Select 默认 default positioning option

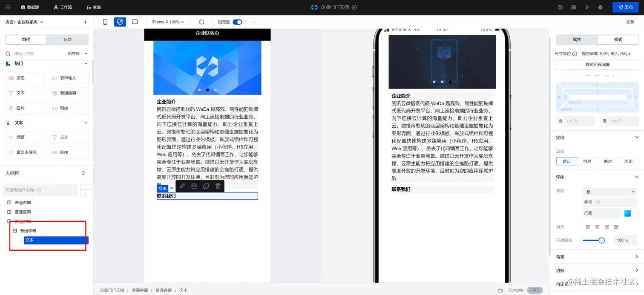click(x=566, y=161)
